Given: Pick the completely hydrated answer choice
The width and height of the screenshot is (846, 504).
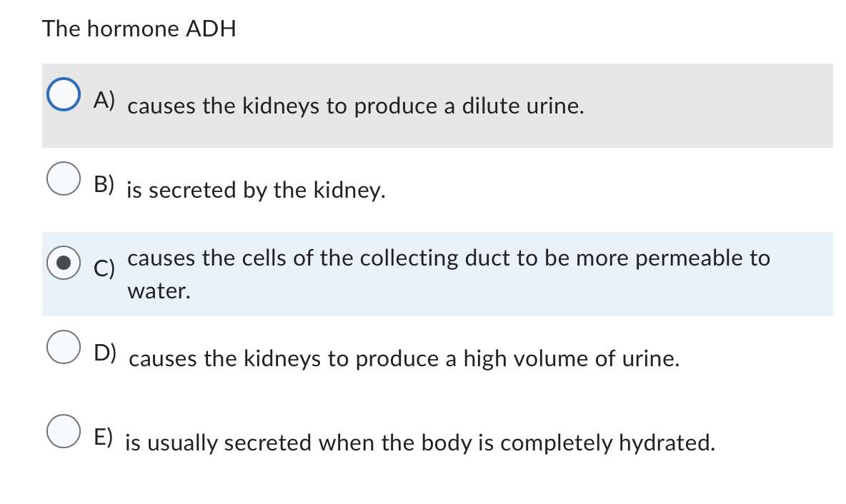Looking at the screenshot, I should 420,443.
